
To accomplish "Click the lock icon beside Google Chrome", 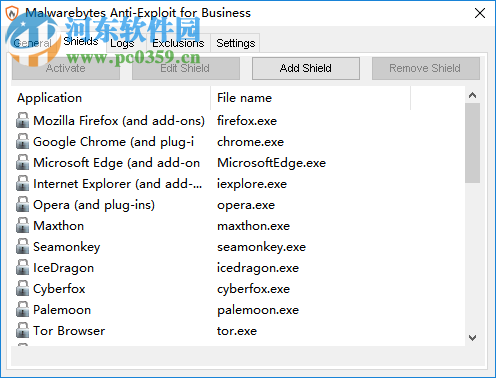I will tap(22, 142).
